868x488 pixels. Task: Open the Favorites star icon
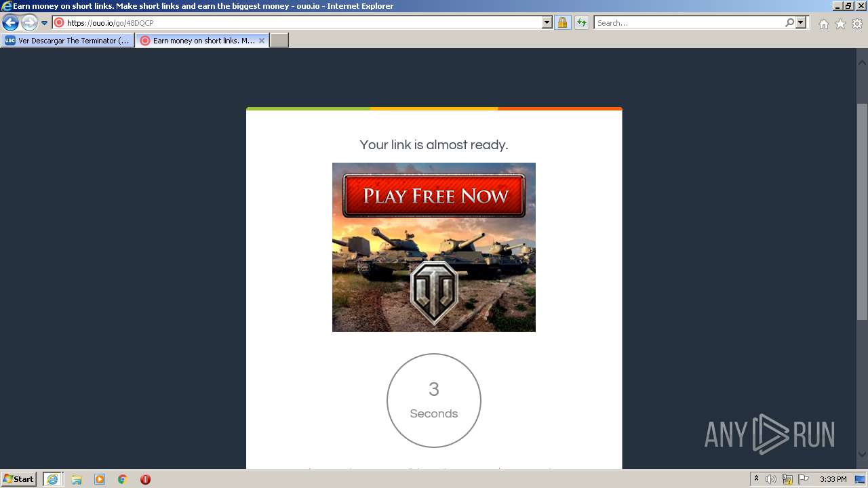click(840, 24)
